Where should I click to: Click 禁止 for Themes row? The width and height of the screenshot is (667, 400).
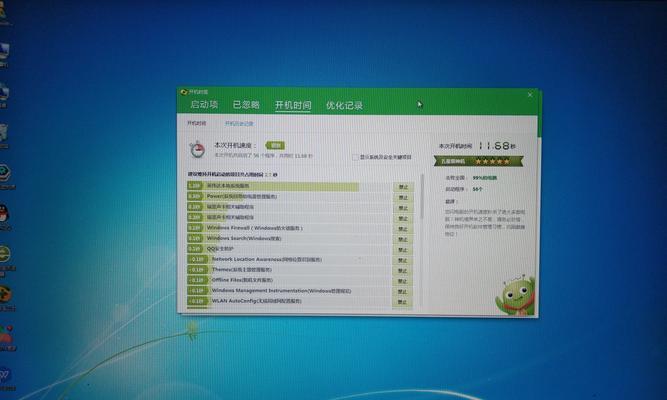pos(402,271)
